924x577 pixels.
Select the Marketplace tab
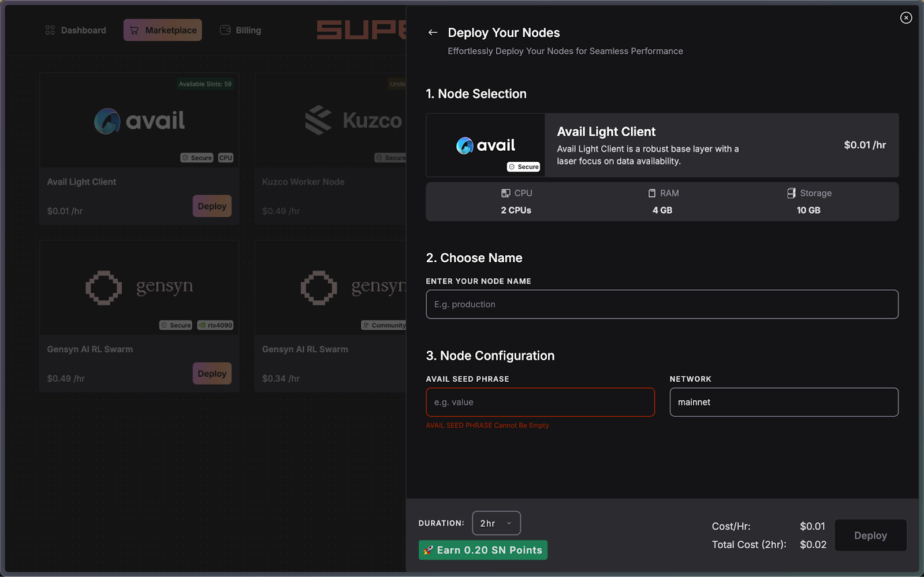[163, 30]
